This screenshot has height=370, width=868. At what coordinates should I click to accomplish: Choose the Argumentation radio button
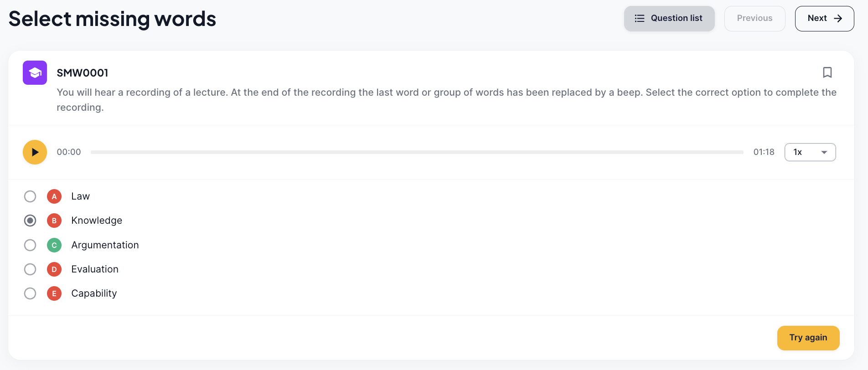pyautogui.click(x=30, y=245)
